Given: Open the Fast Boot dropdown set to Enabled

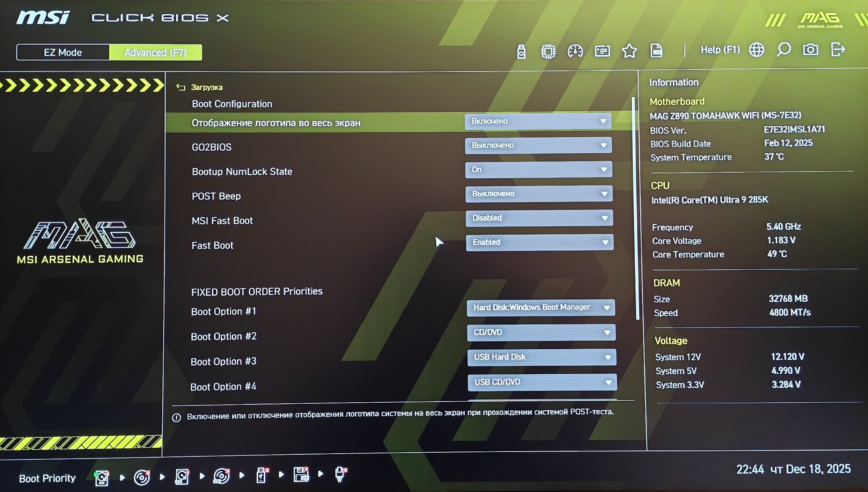Looking at the screenshot, I should [x=539, y=242].
